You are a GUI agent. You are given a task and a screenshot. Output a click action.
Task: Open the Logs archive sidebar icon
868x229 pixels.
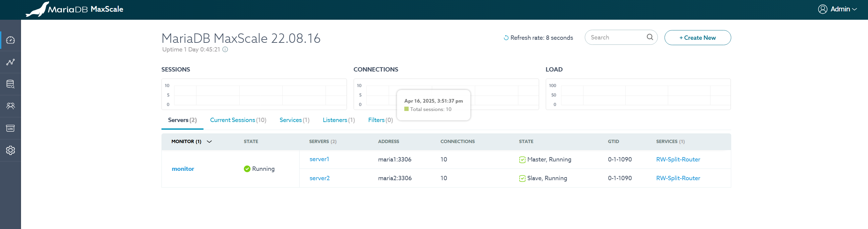pyautogui.click(x=10, y=128)
